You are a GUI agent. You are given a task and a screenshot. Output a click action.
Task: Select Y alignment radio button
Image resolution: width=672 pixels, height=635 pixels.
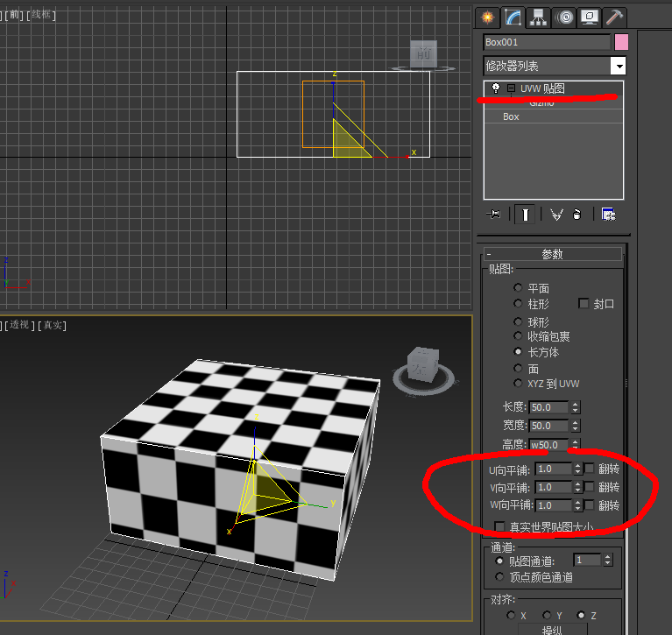point(547,615)
